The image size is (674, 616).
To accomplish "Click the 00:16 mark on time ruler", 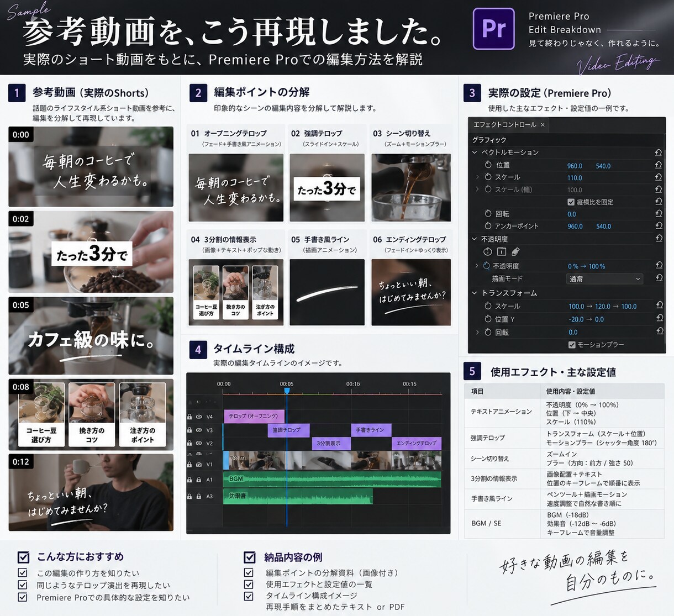I will pos(353,383).
